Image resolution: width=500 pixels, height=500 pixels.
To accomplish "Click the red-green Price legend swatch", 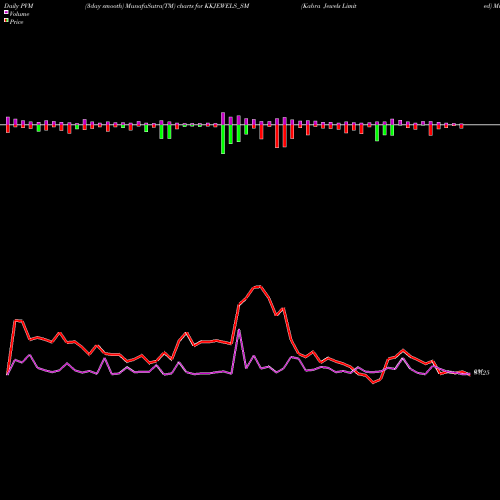I will 6,21.
